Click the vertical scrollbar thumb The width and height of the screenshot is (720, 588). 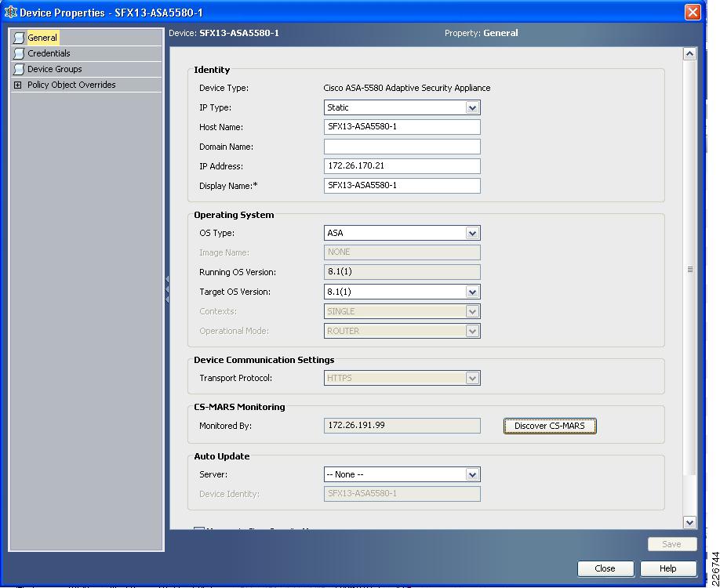(x=689, y=269)
